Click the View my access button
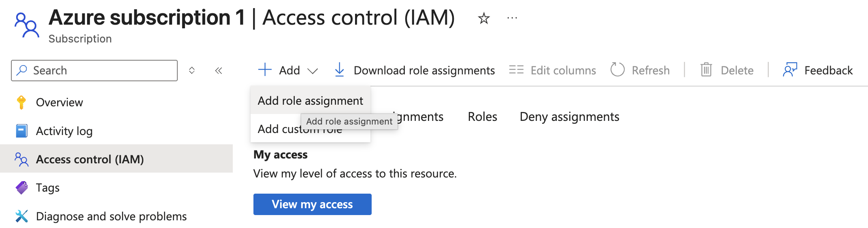The width and height of the screenshot is (868, 228). click(313, 204)
